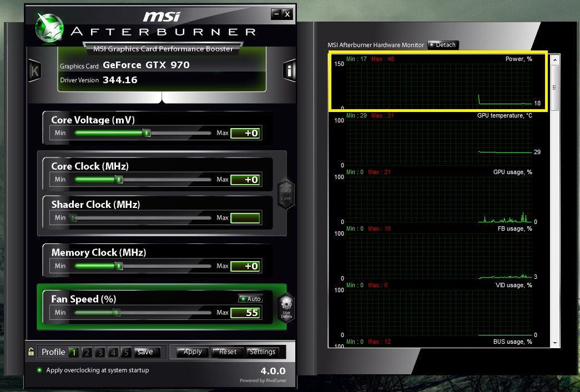Click the profile save button
The height and width of the screenshot is (392, 580).
tap(147, 352)
